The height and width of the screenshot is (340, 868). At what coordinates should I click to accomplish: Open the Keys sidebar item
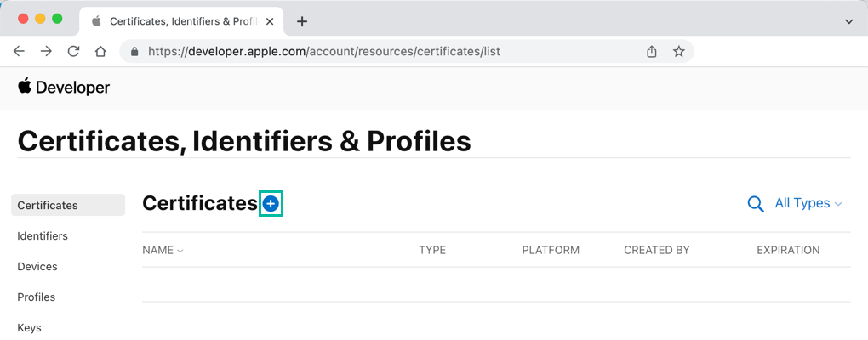[29, 327]
